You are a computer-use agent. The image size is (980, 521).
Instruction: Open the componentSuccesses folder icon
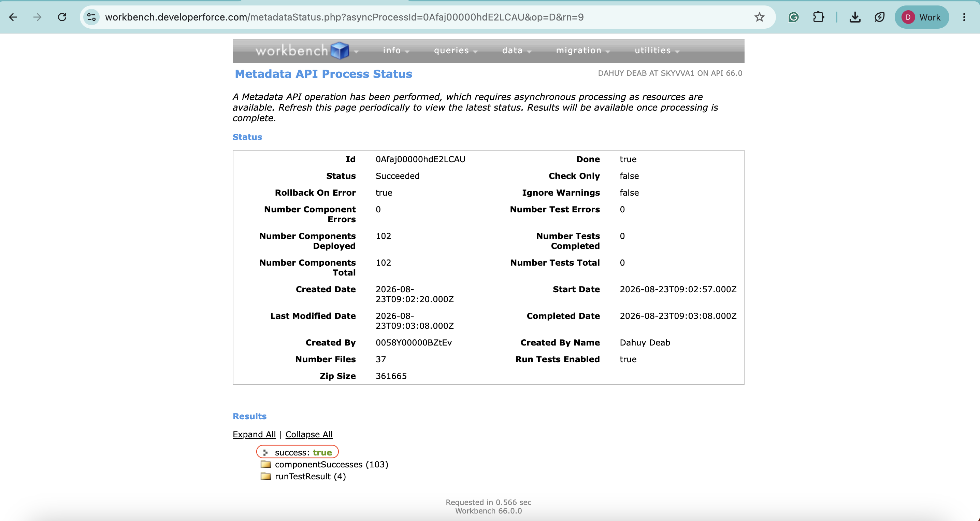pos(265,464)
